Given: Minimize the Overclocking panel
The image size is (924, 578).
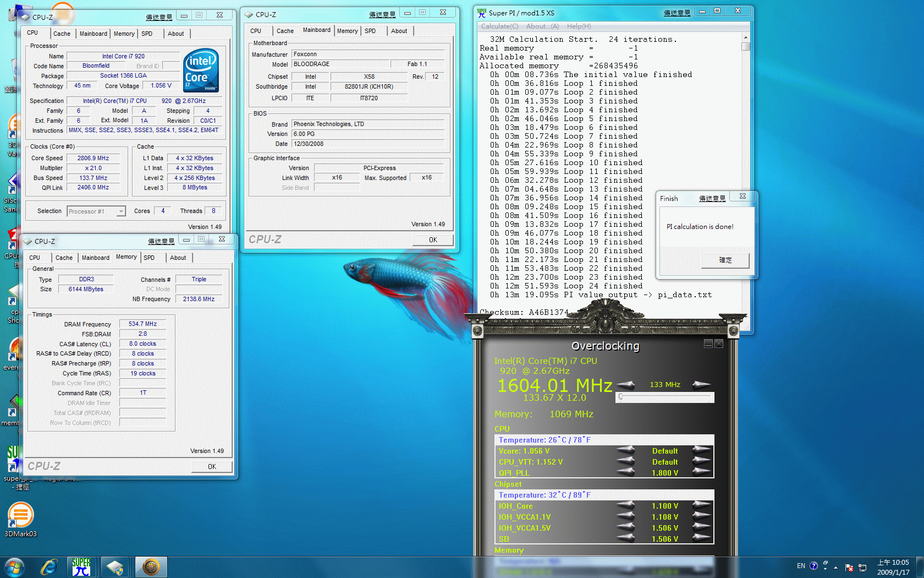Looking at the screenshot, I should coord(708,344).
